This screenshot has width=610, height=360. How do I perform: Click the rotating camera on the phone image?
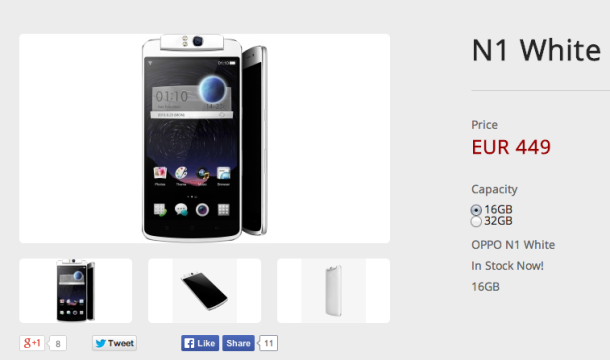[198, 40]
